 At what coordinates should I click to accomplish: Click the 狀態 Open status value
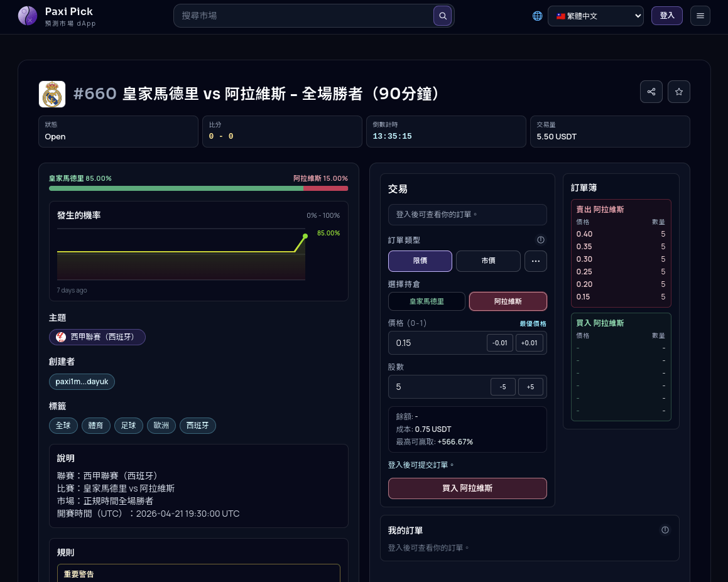(x=55, y=136)
